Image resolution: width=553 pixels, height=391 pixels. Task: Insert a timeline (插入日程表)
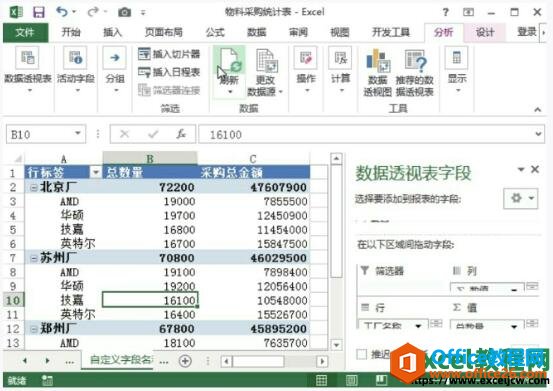click(x=169, y=72)
